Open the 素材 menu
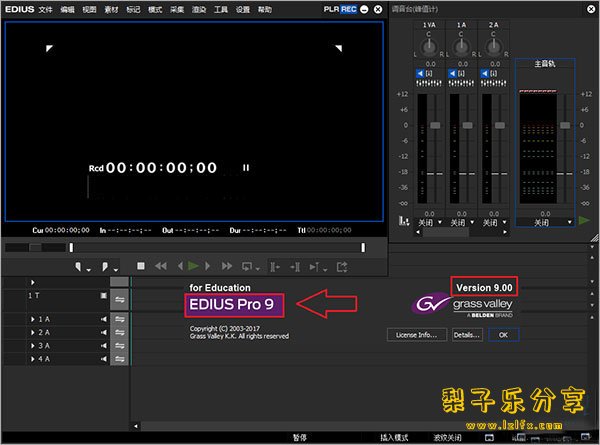The width and height of the screenshot is (600, 445). click(111, 10)
